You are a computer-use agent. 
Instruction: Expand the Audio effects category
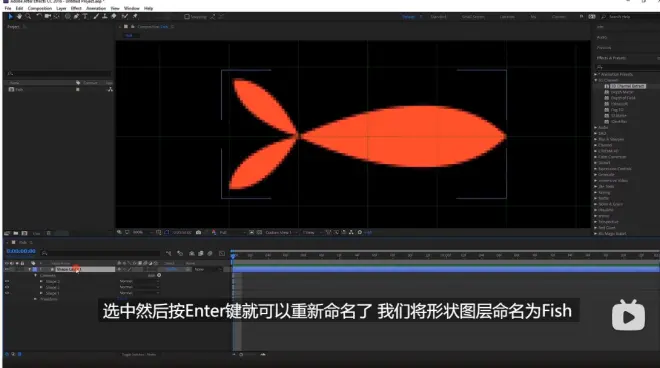pos(596,128)
